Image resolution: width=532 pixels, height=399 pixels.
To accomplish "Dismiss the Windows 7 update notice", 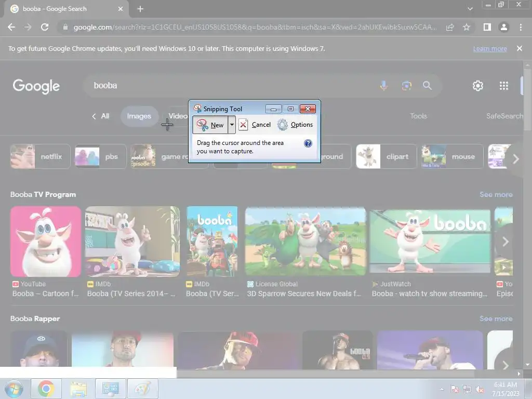I will (x=519, y=48).
